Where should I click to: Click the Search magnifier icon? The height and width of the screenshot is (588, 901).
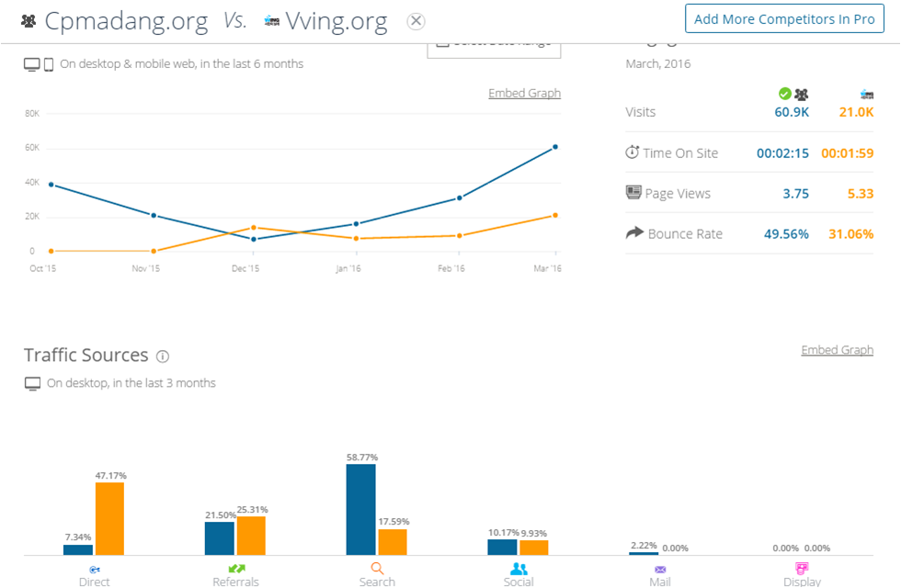(377, 569)
